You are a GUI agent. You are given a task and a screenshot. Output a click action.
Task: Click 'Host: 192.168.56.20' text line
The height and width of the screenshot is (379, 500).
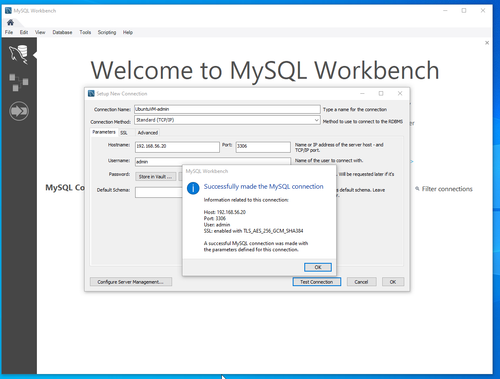(x=225, y=212)
